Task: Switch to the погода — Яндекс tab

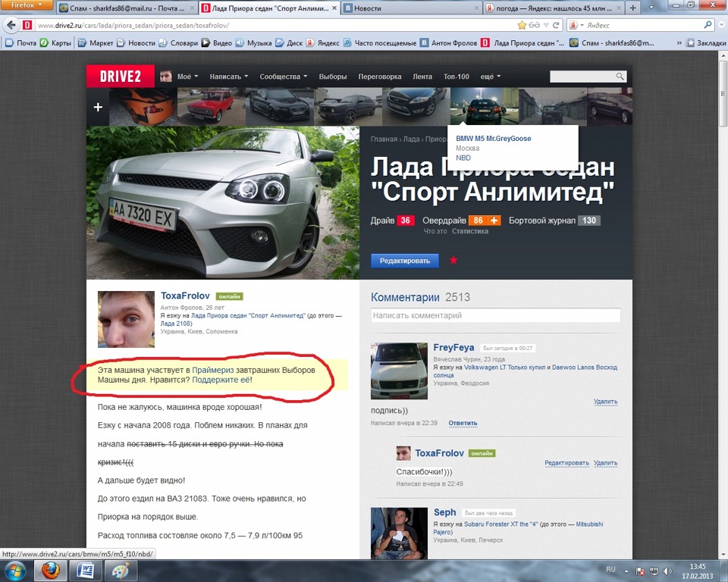Action: click(x=553, y=8)
